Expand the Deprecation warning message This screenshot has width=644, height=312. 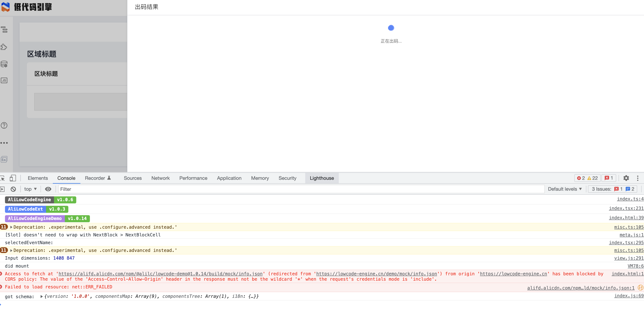(x=11, y=227)
